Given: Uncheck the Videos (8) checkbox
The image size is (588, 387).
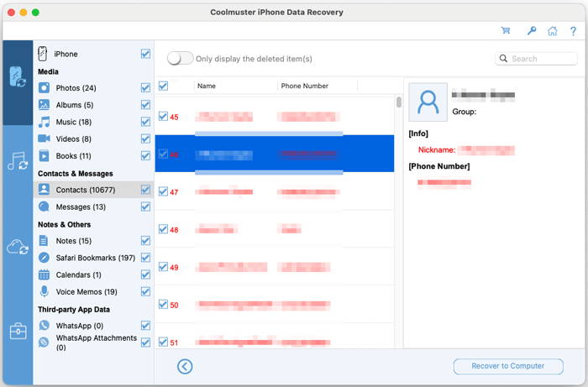Looking at the screenshot, I should coord(145,139).
